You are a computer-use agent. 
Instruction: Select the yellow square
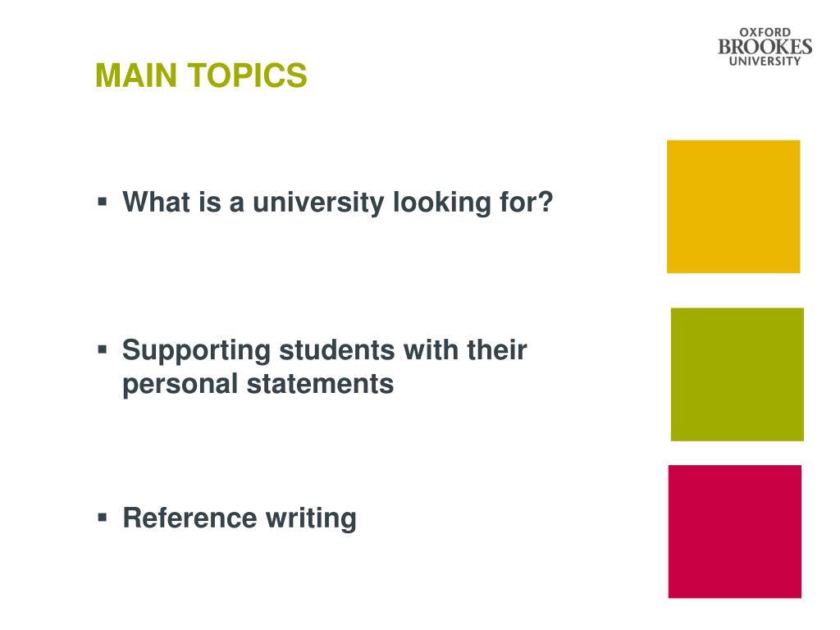733,207
